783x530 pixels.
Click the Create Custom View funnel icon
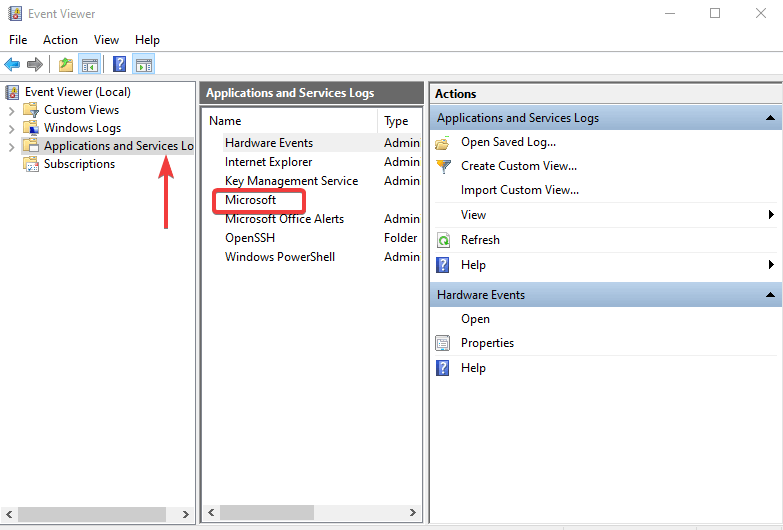pyautogui.click(x=443, y=166)
